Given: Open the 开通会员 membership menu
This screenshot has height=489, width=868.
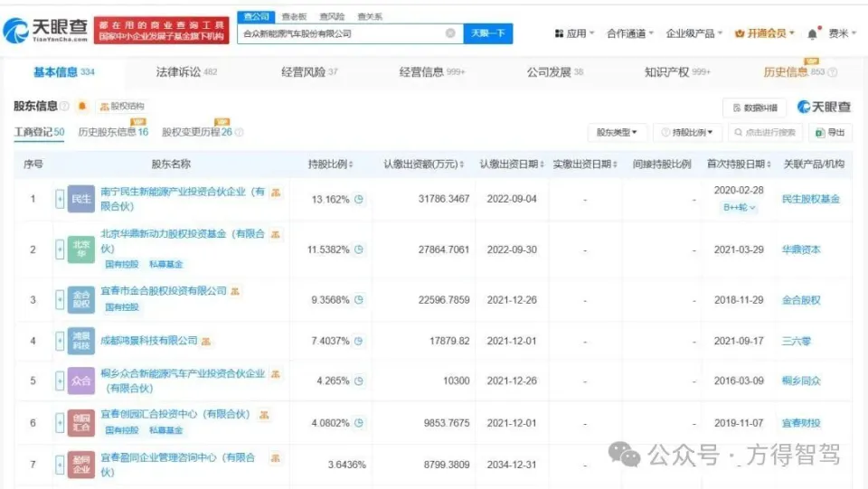Looking at the screenshot, I should click(x=765, y=33).
